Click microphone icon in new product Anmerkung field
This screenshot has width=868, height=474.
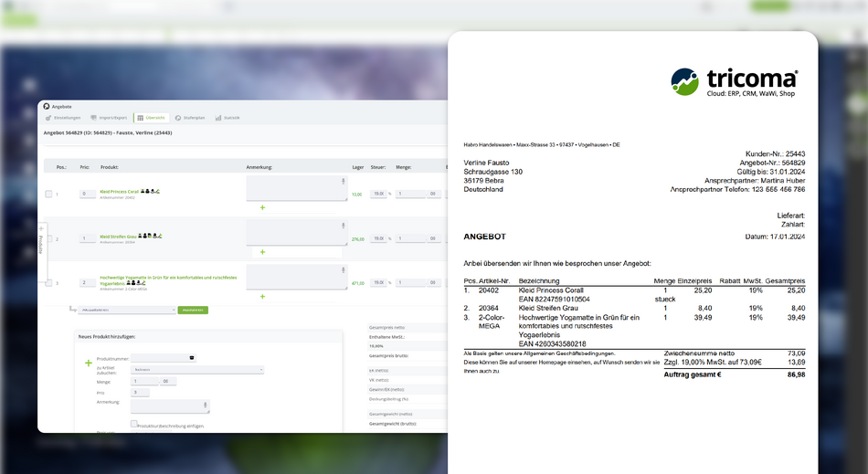(206, 405)
